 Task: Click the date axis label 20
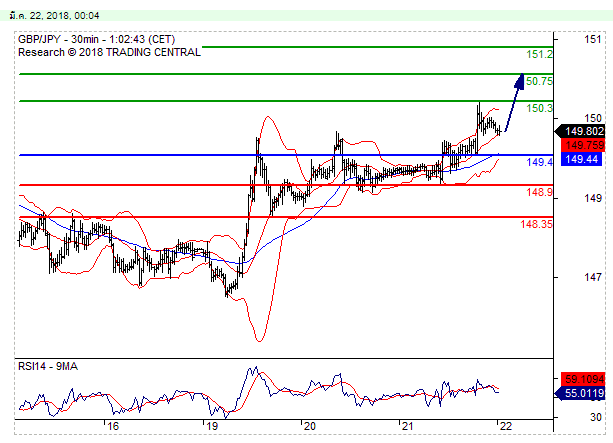[310, 426]
